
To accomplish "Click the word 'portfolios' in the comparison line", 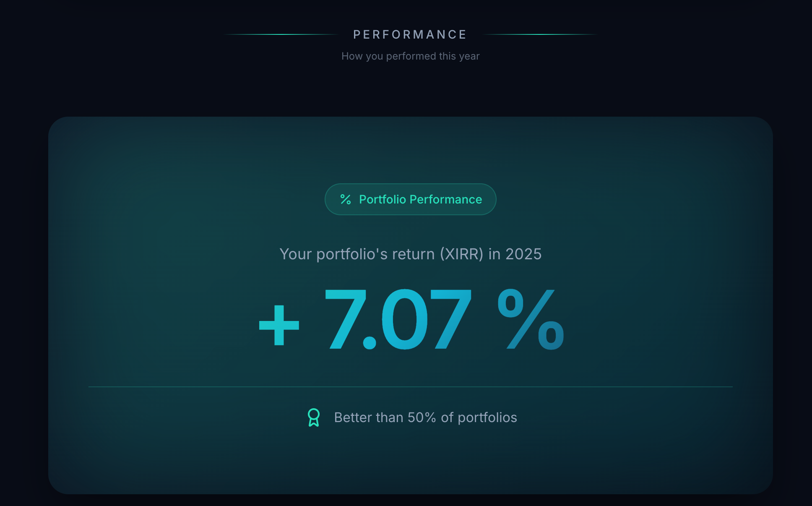I will click(487, 417).
